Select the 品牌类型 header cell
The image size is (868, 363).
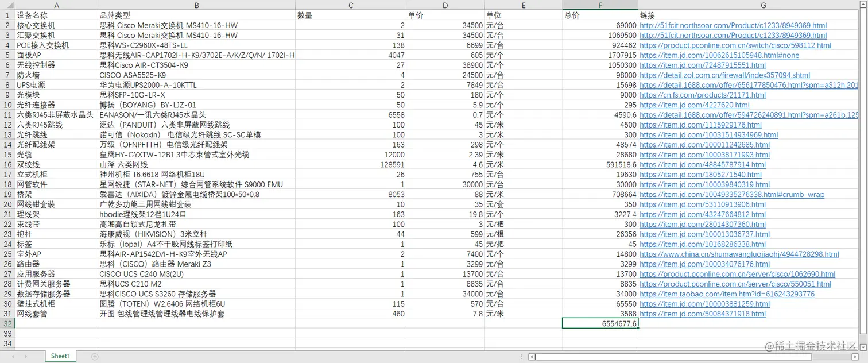[x=196, y=16]
